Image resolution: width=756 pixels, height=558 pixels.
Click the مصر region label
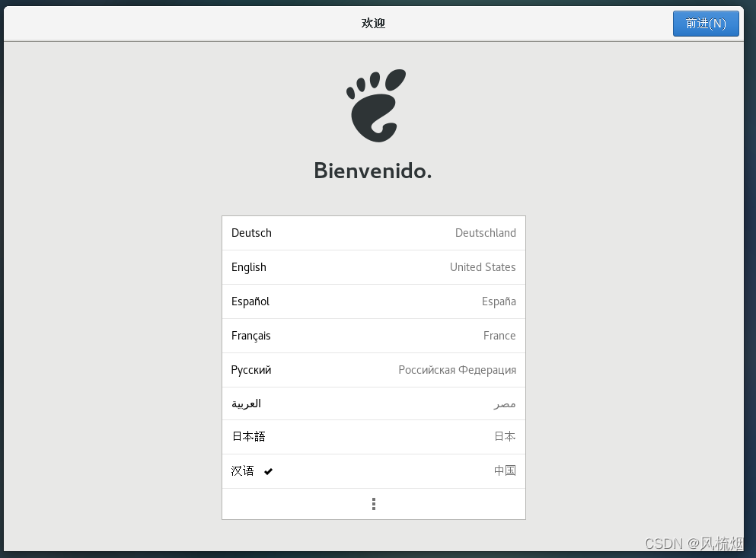505,404
